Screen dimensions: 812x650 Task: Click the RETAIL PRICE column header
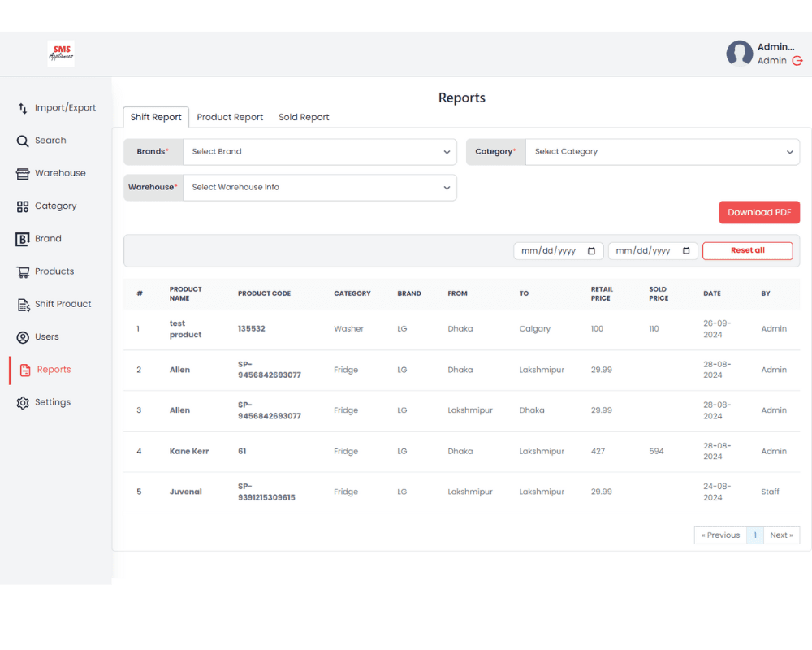602,294
